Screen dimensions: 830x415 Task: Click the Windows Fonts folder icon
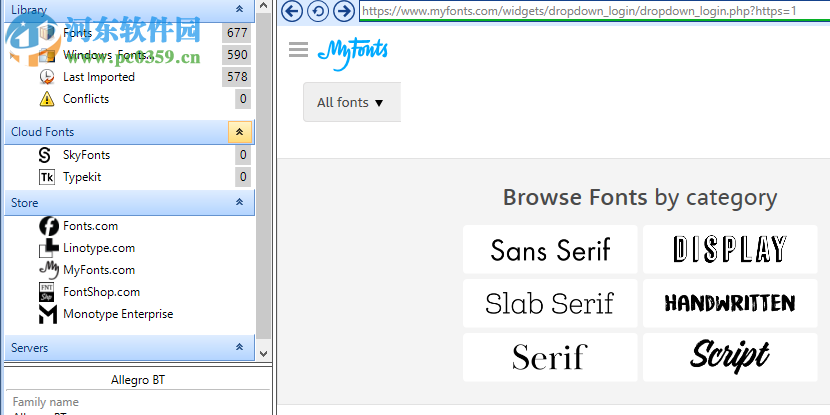tap(47, 55)
